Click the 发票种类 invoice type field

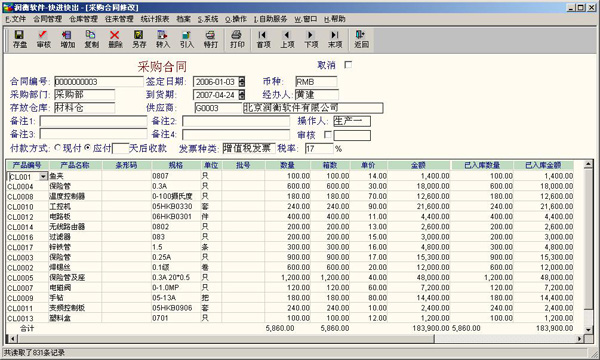coord(249,148)
